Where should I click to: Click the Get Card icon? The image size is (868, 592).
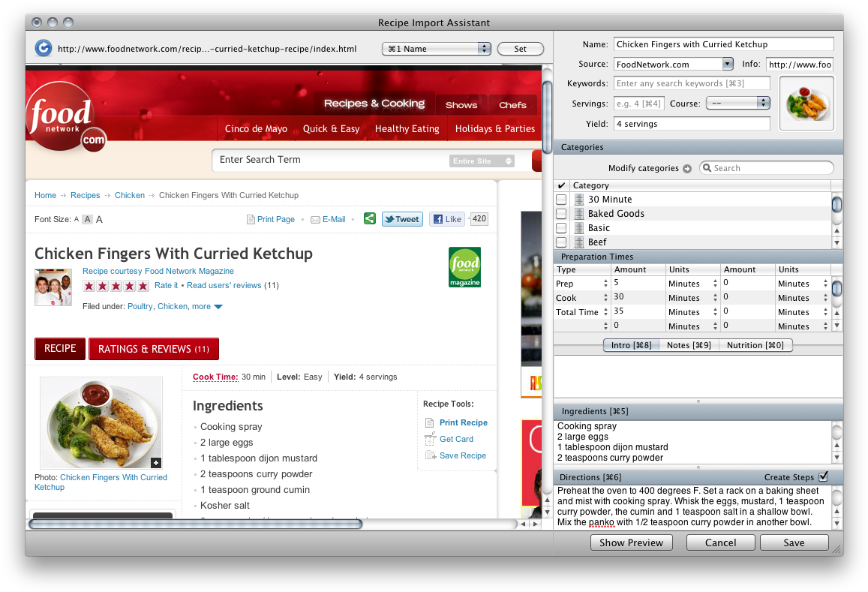tap(430, 439)
